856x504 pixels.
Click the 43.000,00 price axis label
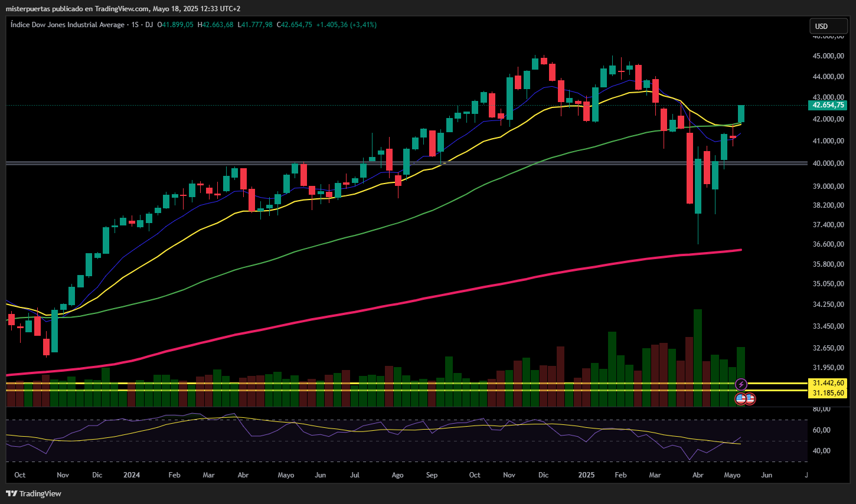point(828,97)
